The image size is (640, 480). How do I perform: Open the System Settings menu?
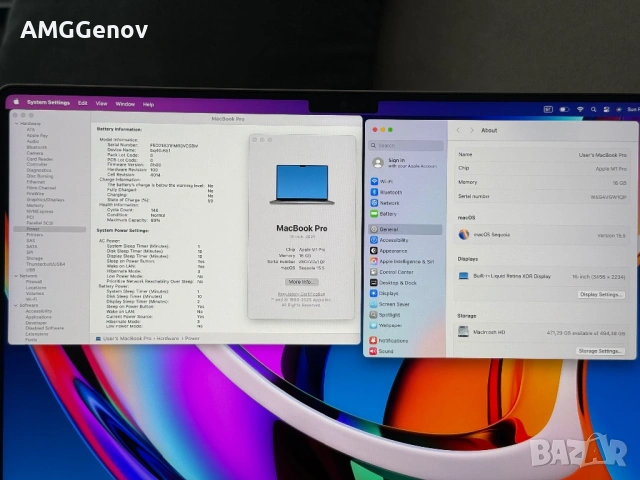[x=49, y=102]
